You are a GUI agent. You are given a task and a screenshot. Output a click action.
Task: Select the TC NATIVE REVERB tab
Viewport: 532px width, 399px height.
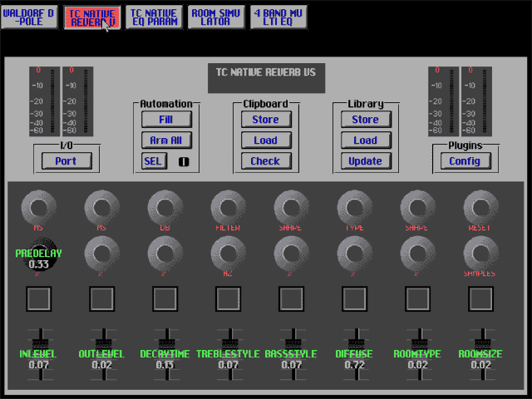[x=92, y=17]
